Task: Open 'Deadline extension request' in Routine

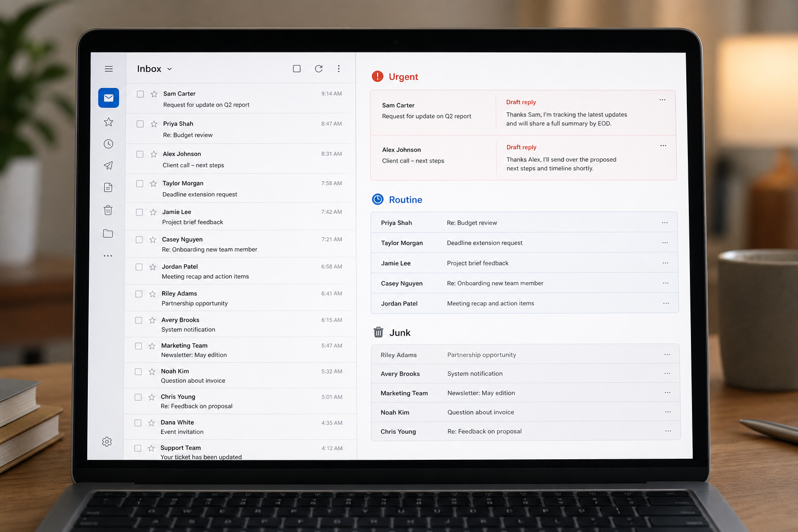Action: pyautogui.click(x=524, y=243)
